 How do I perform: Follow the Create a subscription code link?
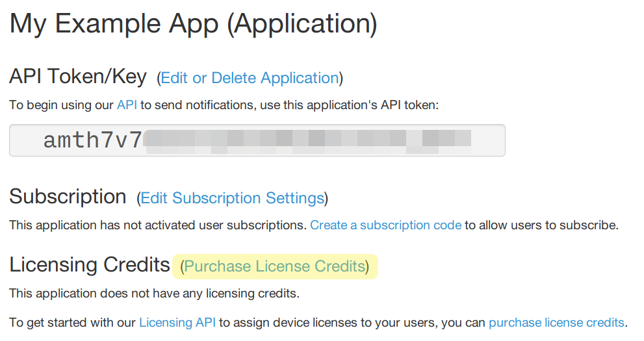(385, 225)
